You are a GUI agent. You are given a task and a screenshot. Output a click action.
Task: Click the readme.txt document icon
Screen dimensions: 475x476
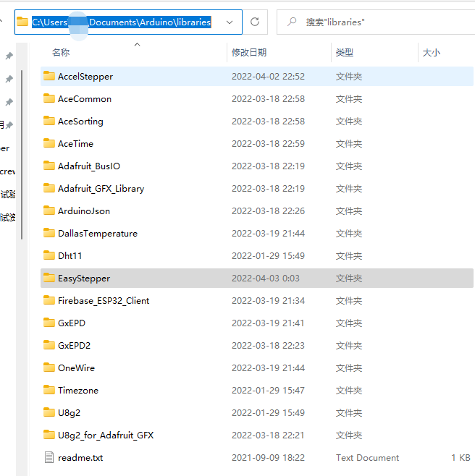(49, 457)
